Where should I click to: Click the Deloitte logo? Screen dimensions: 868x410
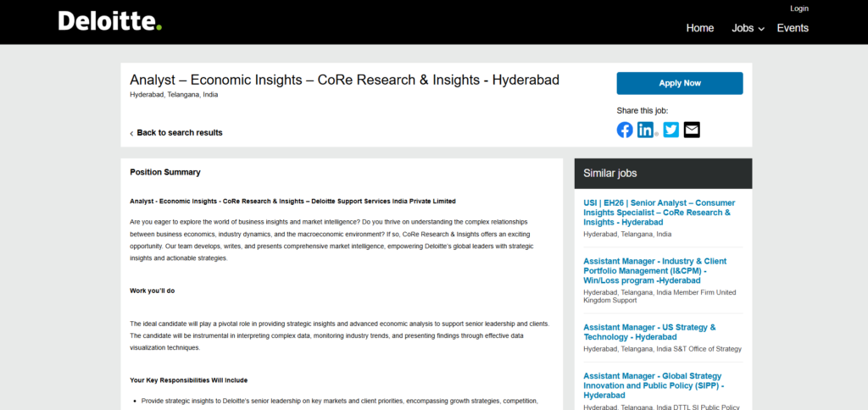(x=109, y=21)
